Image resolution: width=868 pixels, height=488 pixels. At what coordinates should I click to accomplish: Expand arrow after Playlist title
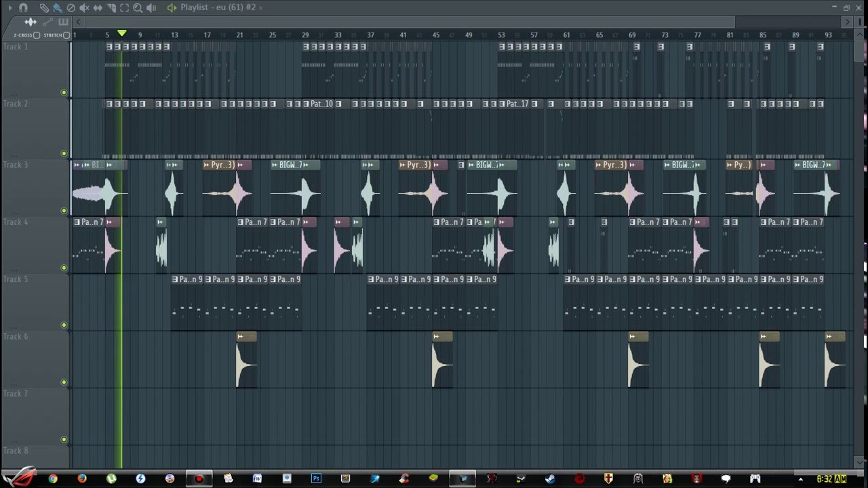click(x=261, y=7)
